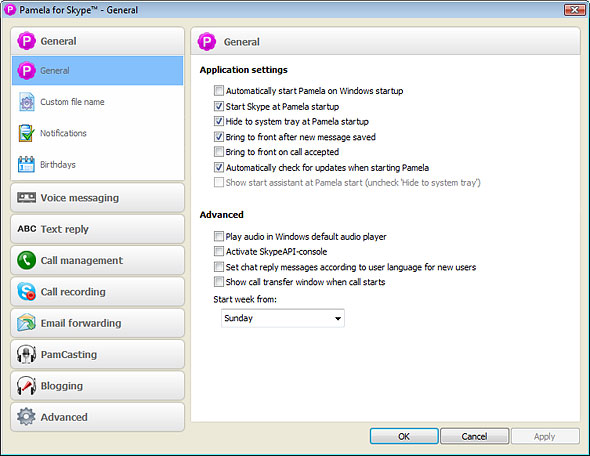Image resolution: width=590 pixels, height=456 pixels.
Task: Enable Show call transfer window when call starts
Action: tap(219, 282)
